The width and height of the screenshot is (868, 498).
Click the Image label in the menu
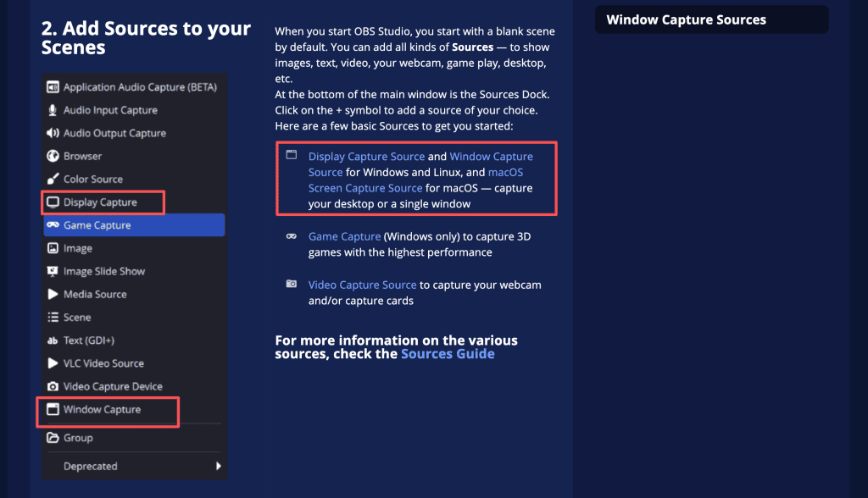[77, 248]
